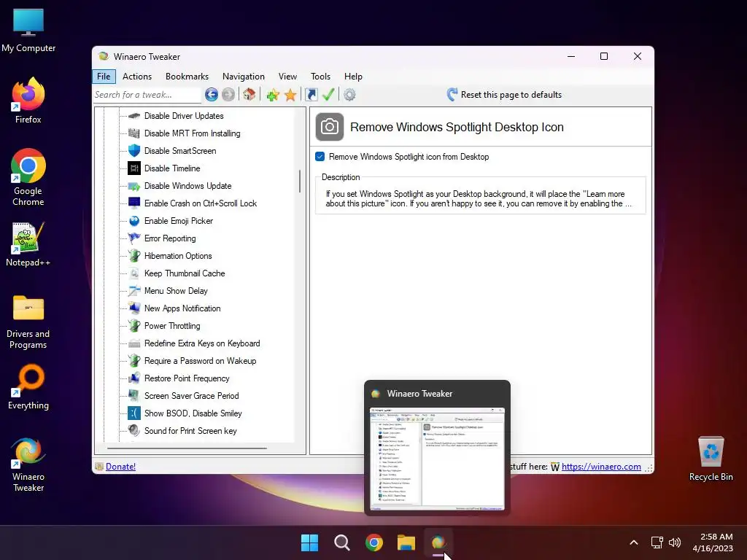Select Restore Point Frequency item
747x560 pixels.
point(187,378)
